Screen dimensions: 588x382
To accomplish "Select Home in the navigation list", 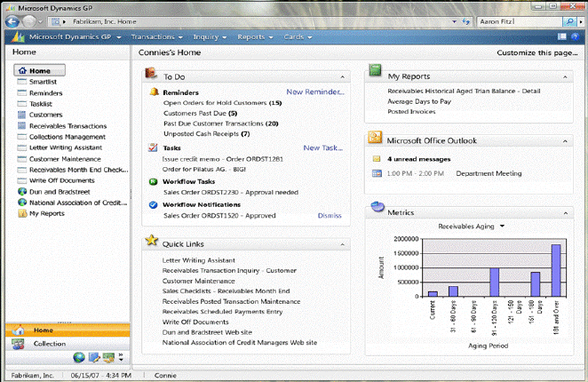I will coord(40,70).
